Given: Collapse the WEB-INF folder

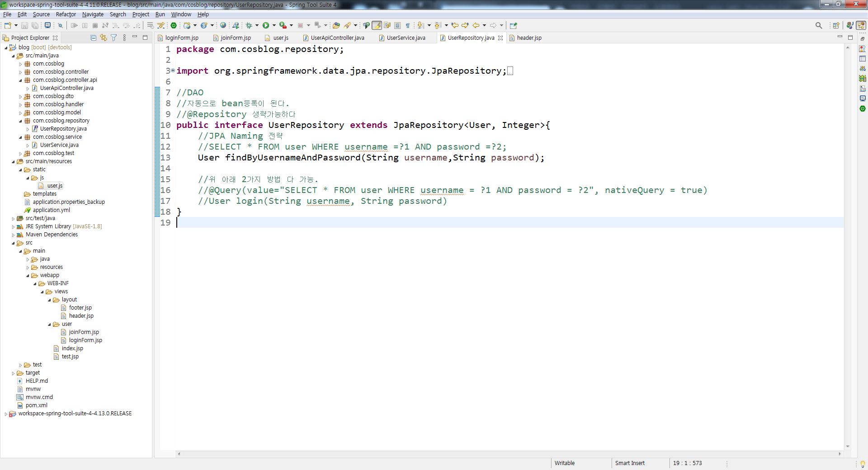Looking at the screenshot, I should (x=35, y=284).
